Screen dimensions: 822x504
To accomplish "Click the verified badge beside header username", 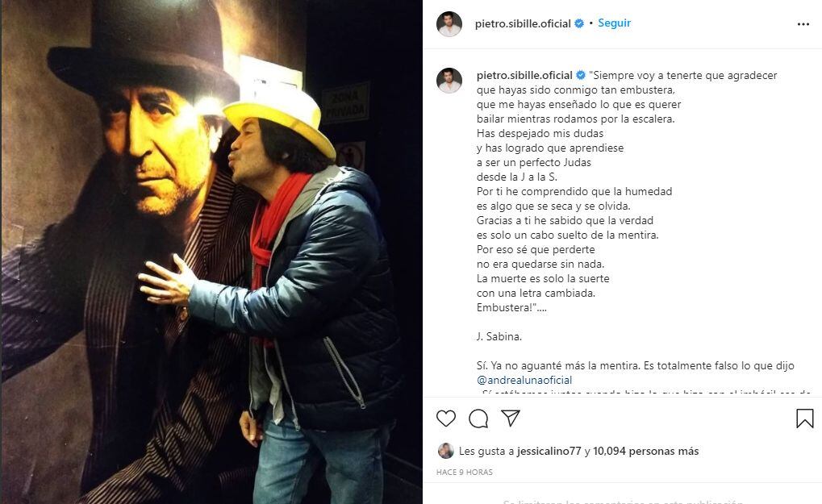I will (579, 23).
